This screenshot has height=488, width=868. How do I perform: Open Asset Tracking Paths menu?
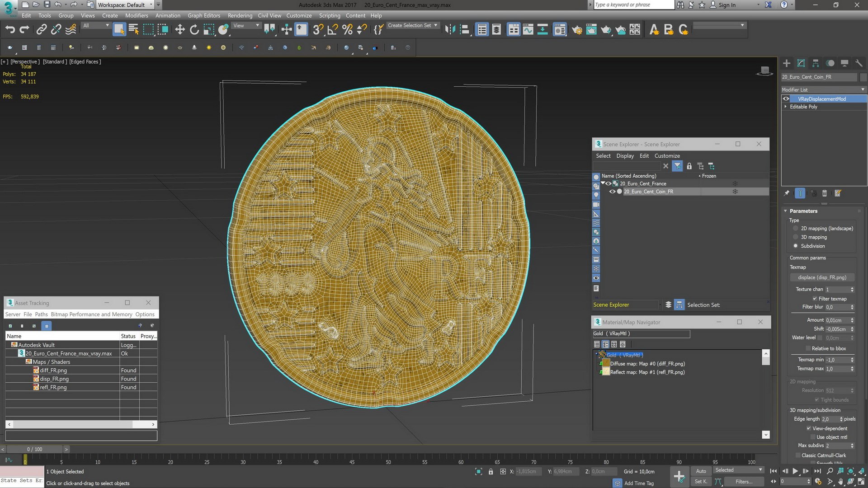41,314
